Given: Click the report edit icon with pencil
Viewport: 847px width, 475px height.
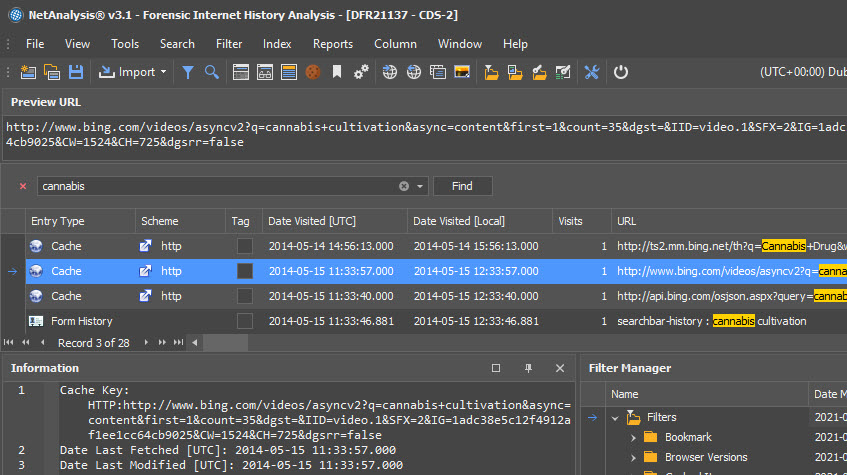Looking at the screenshot, I should click(563, 72).
